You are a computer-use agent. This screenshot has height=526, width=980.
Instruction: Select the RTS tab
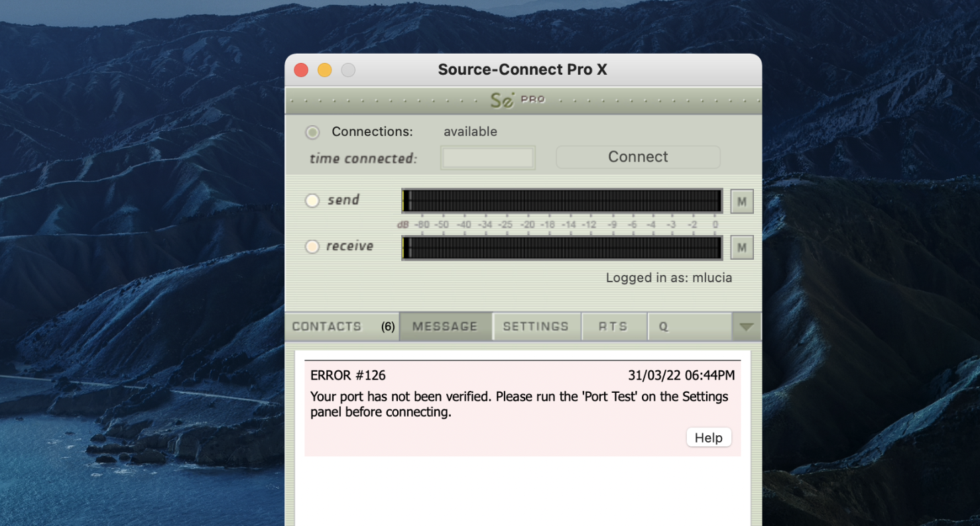(x=613, y=327)
